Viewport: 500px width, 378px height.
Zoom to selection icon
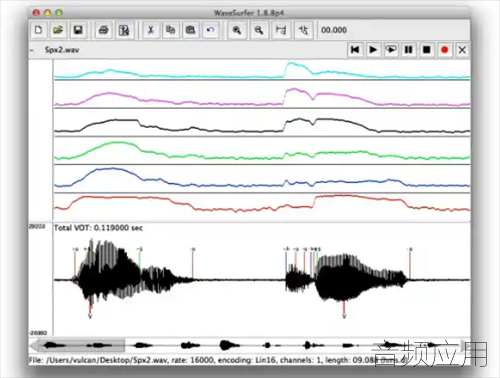click(303, 30)
